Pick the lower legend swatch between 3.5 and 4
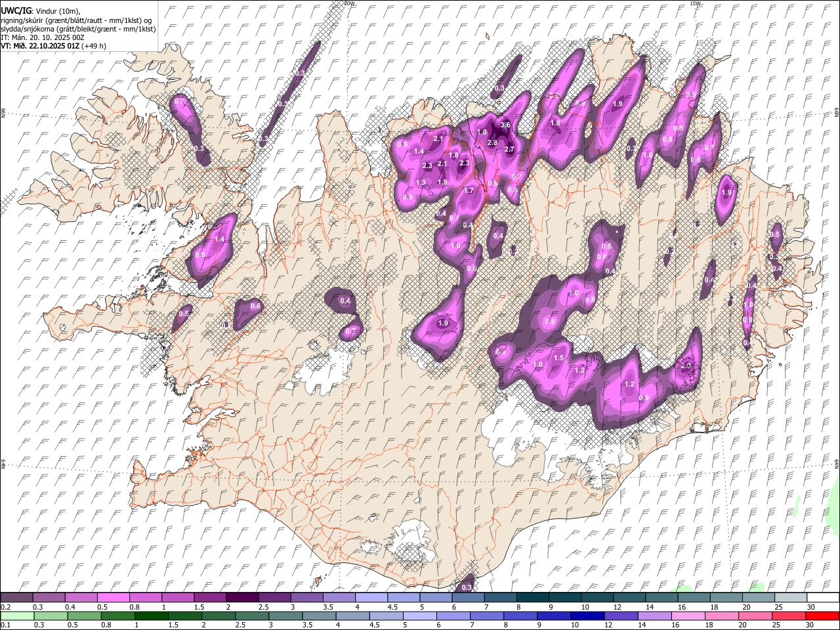Image resolution: width=840 pixels, height=630 pixels. tap(319, 616)
